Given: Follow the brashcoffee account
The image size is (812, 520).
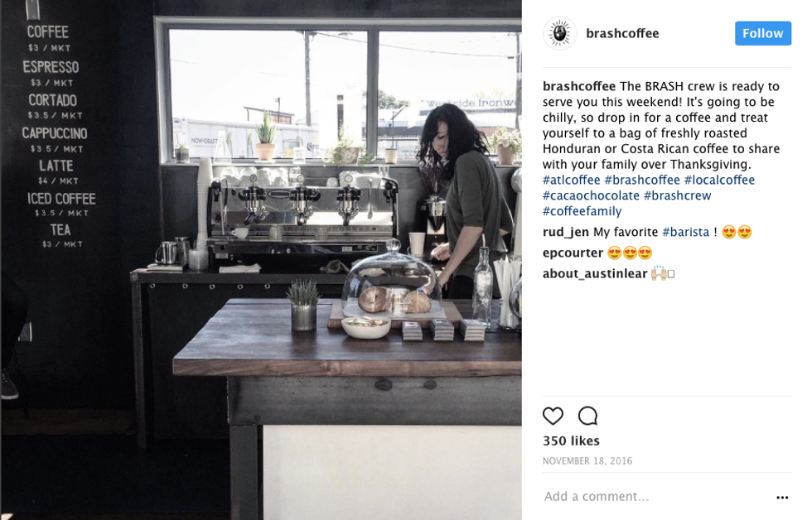Looking at the screenshot, I should [x=763, y=33].
